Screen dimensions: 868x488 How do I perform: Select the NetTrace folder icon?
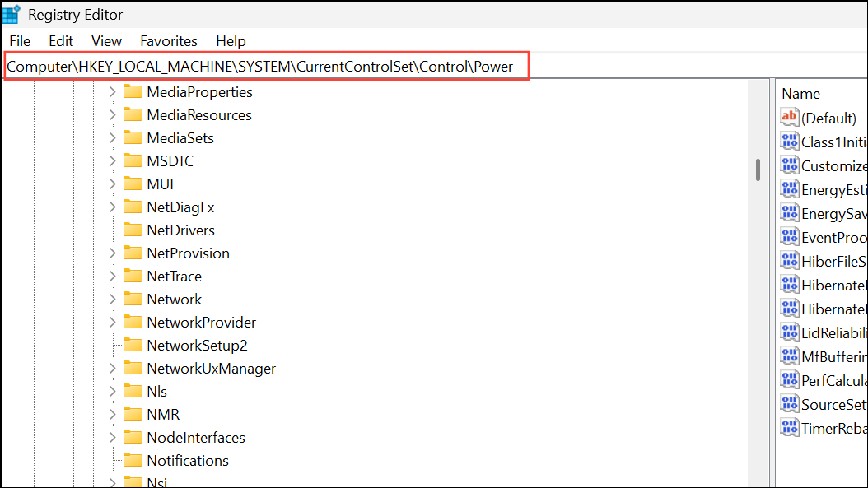pyautogui.click(x=133, y=276)
